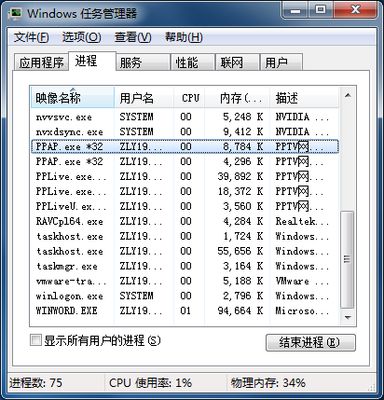The image size is (384, 400).
Task: Close the Task Manager window
Action: click(x=355, y=10)
